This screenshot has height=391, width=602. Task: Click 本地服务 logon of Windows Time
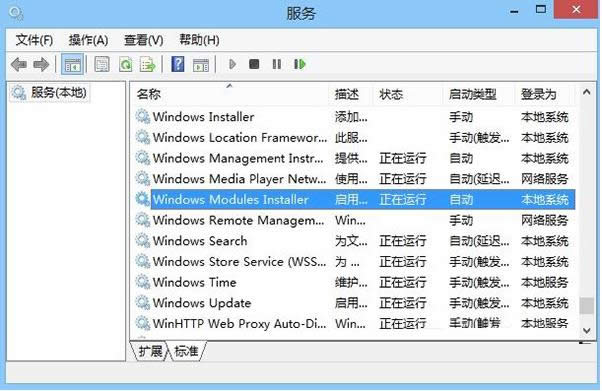click(544, 282)
